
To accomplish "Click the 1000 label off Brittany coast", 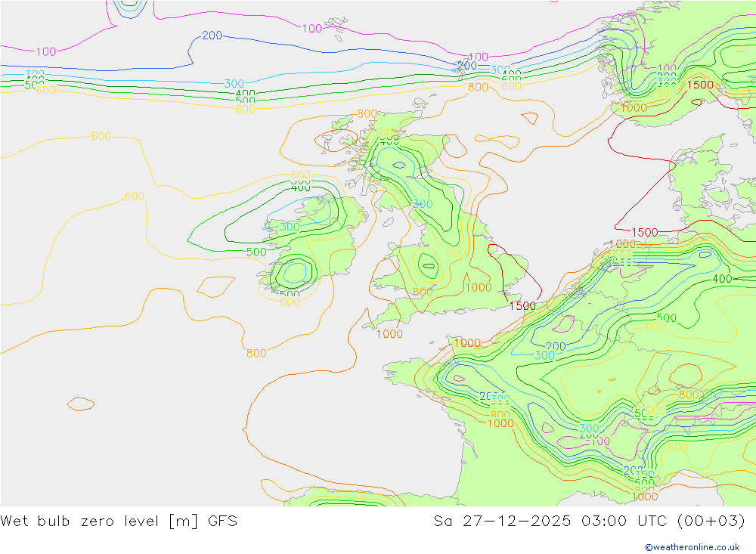I will click(467, 343).
